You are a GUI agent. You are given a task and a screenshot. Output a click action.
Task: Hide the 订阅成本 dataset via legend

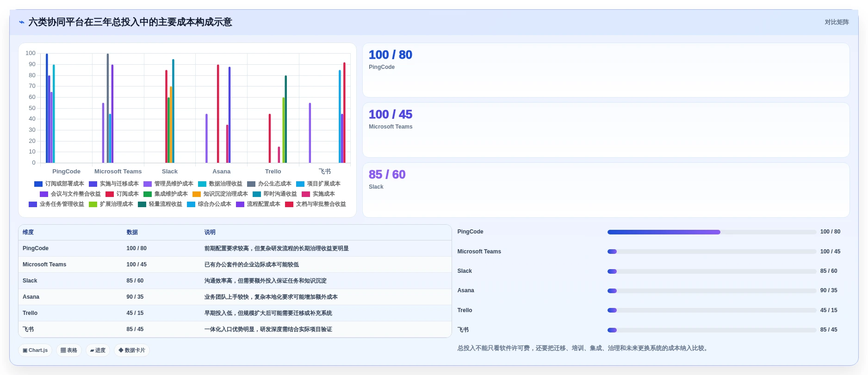coord(122,194)
